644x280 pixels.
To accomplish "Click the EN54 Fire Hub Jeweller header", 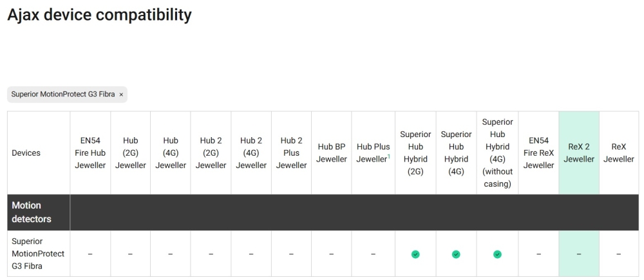I will [x=90, y=153].
